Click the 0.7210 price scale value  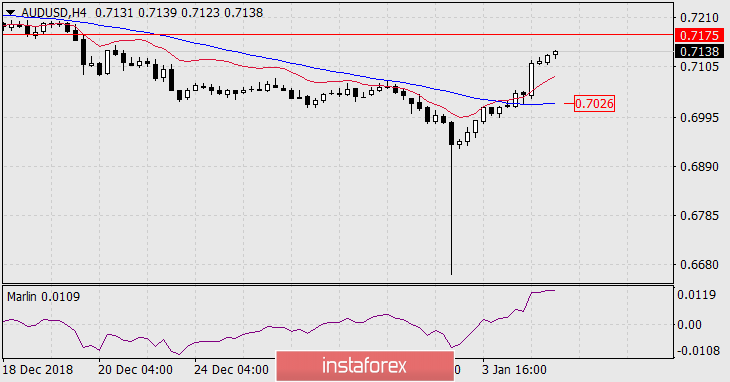pos(699,18)
